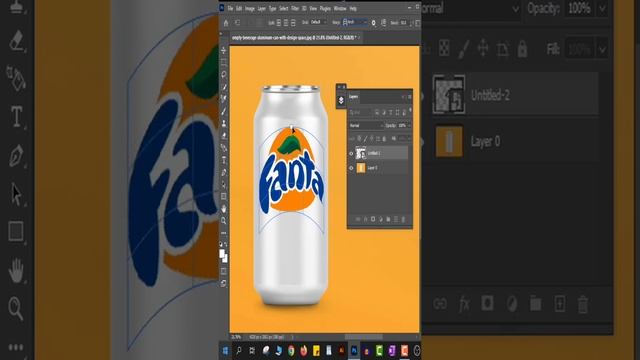Viewport: 640px width, 360px height.
Task: Select the Pen tool
Action: pos(224,172)
